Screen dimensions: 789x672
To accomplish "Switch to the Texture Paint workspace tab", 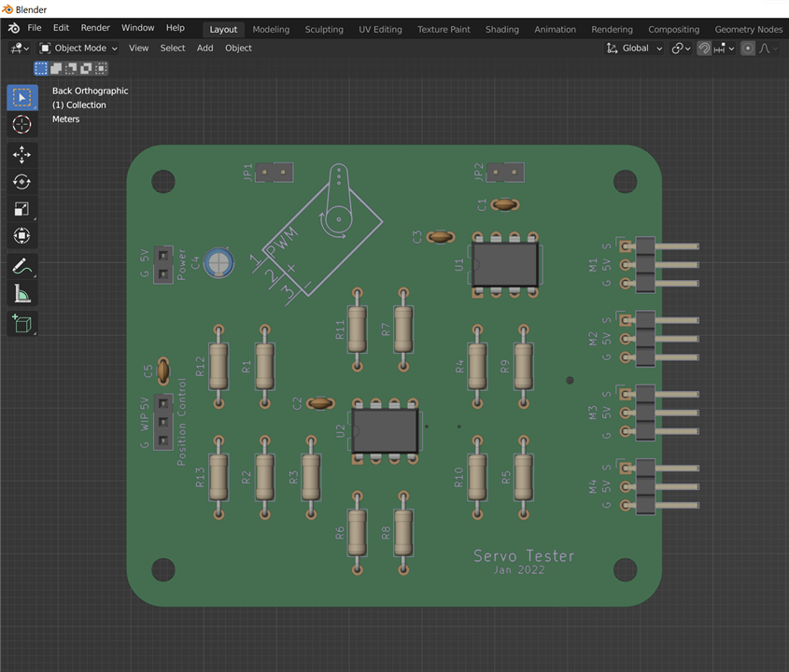I will 444,30.
